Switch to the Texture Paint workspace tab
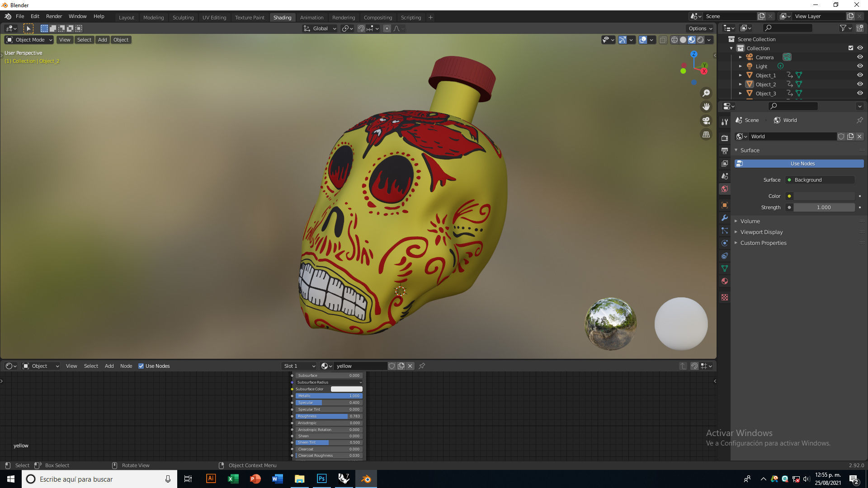Screen dimensions: 868x488 [250, 18]
